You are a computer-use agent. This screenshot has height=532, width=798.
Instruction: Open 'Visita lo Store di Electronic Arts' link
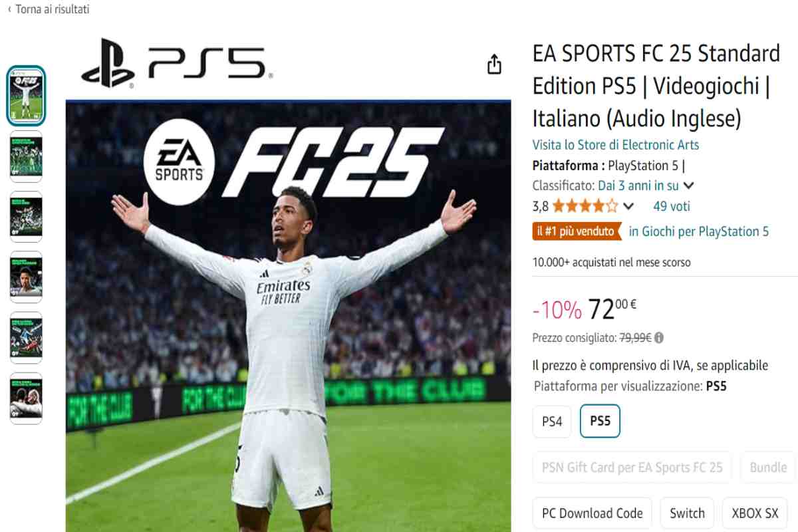pos(616,145)
